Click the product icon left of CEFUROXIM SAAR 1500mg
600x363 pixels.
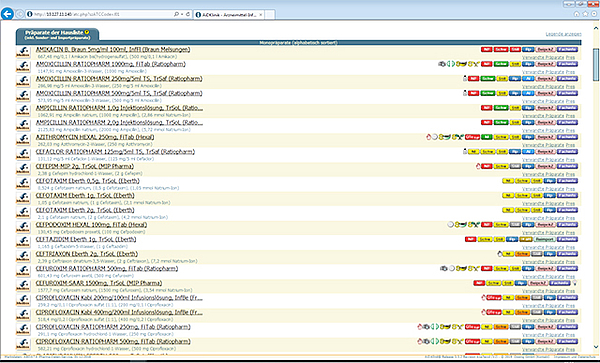23,285
